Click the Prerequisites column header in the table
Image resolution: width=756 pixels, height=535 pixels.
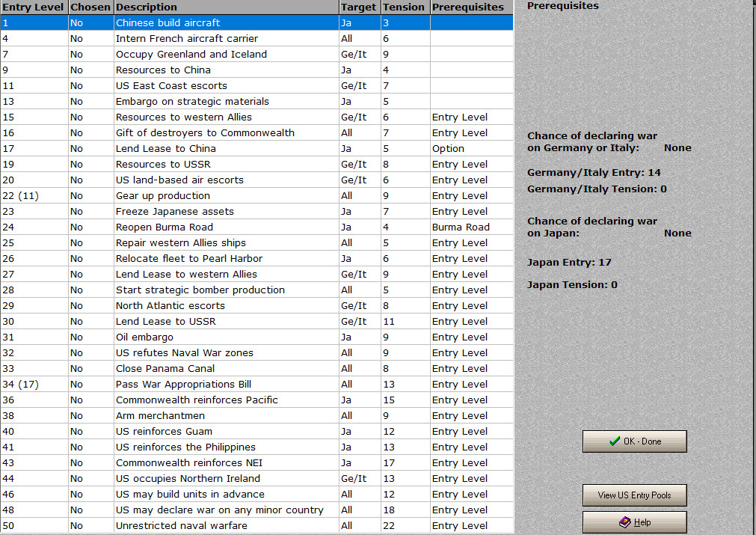472,7
